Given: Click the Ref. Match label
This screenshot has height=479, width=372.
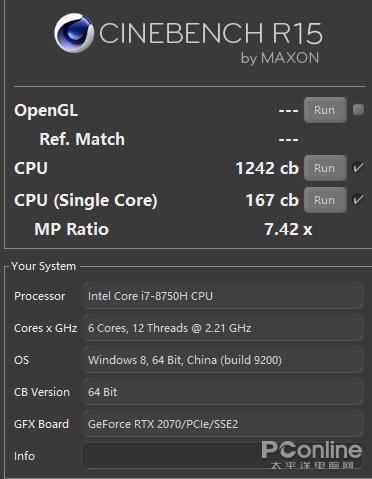Looking at the screenshot, I should click(82, 139).
